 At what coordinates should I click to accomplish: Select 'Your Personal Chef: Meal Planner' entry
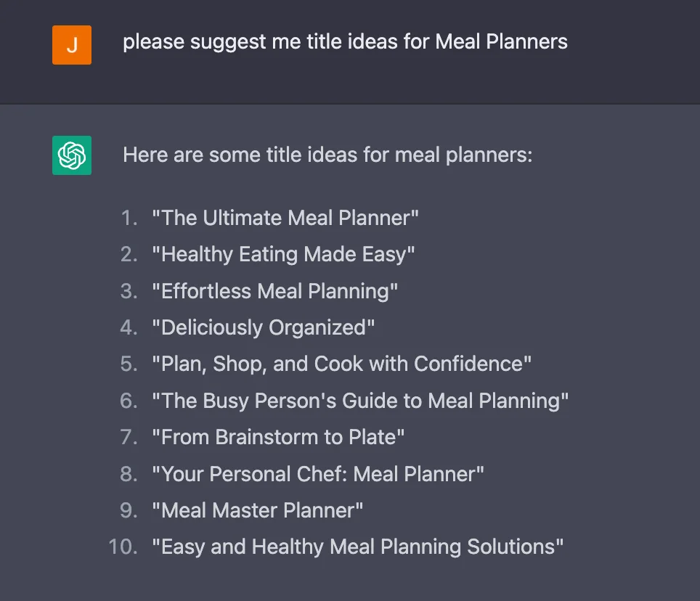(318, 474)
